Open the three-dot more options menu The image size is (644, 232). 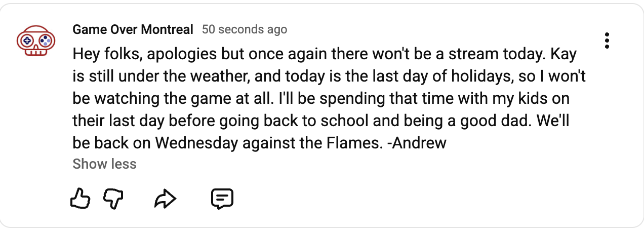tap(607, 41)
